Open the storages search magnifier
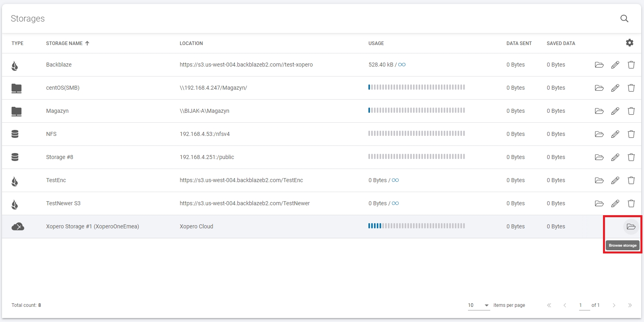 (x=624, y=19)
